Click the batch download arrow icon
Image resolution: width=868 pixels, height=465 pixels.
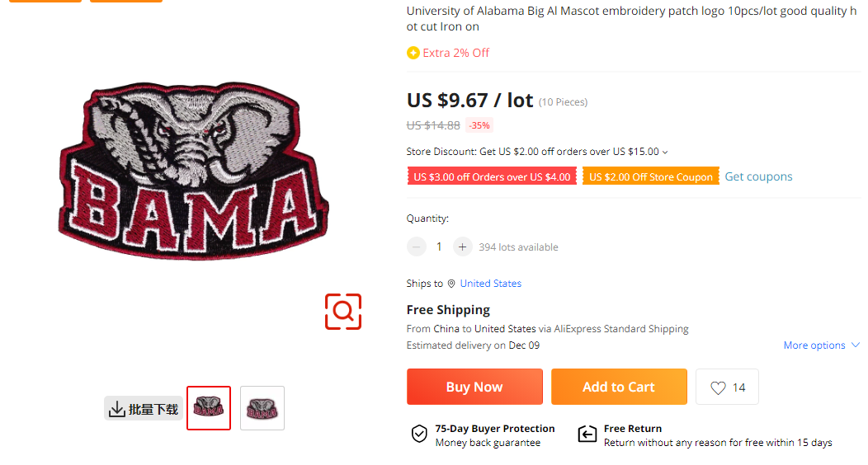pos(117,409)
